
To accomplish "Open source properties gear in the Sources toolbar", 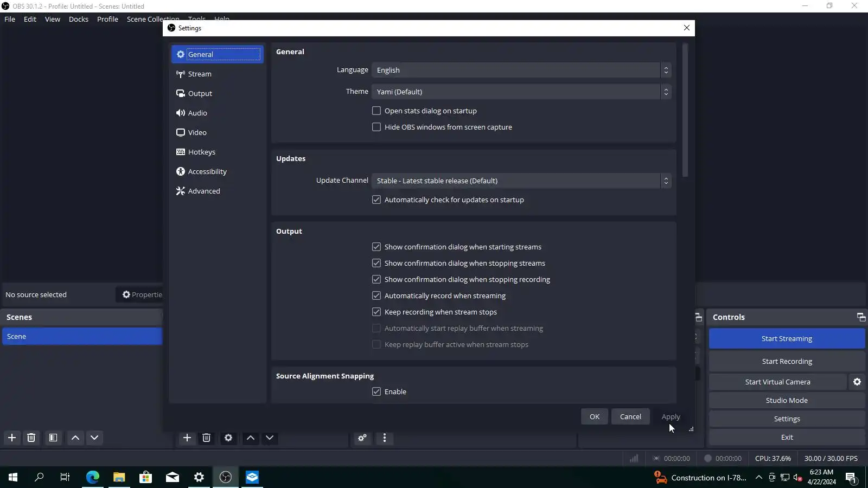I will [228, 438].
